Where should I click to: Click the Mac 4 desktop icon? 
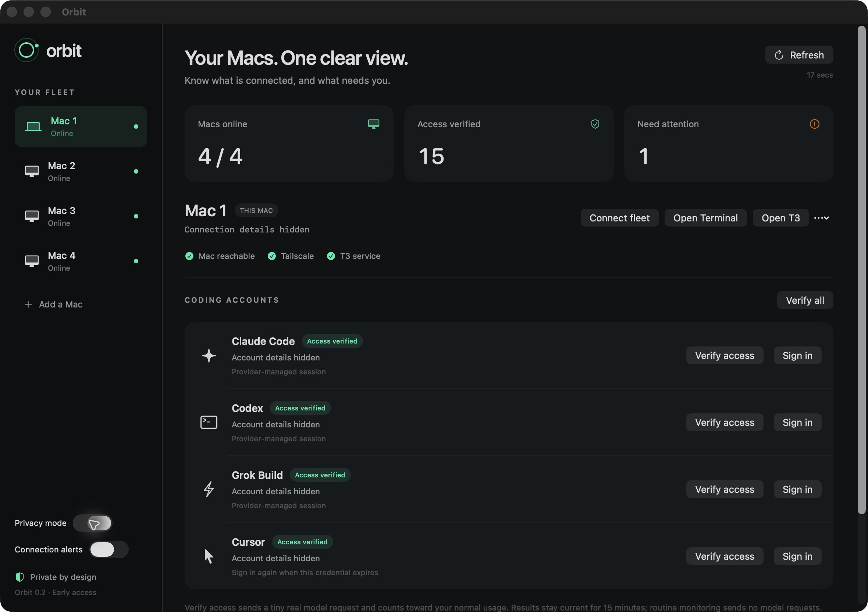(x=32, y=261)
